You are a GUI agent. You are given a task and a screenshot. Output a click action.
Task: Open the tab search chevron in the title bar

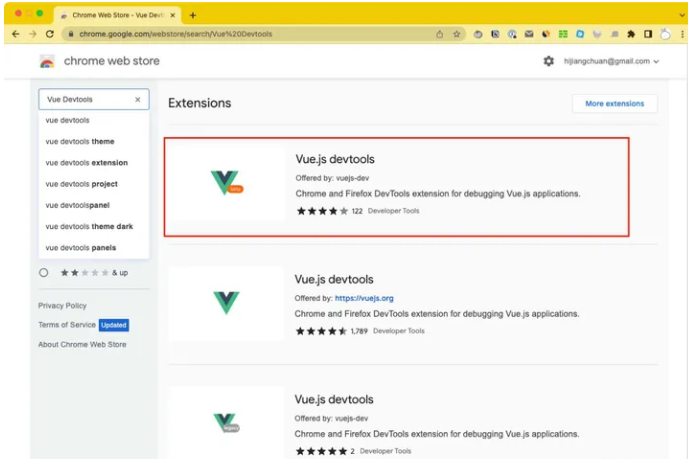681,15
